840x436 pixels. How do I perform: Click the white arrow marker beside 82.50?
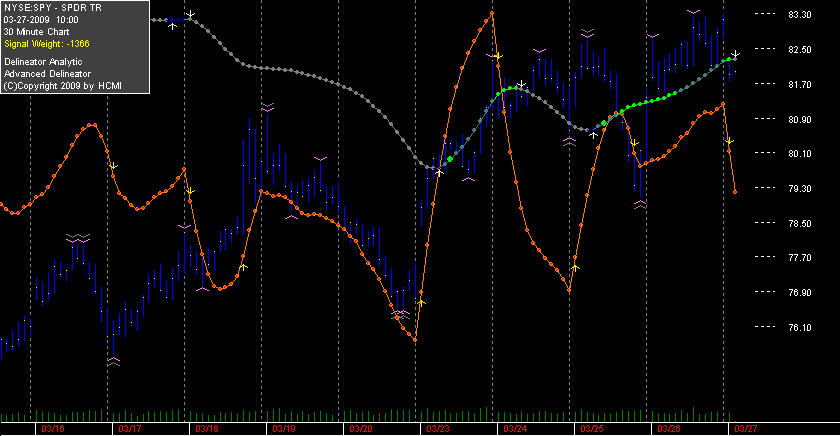click(x=736, y=54)
